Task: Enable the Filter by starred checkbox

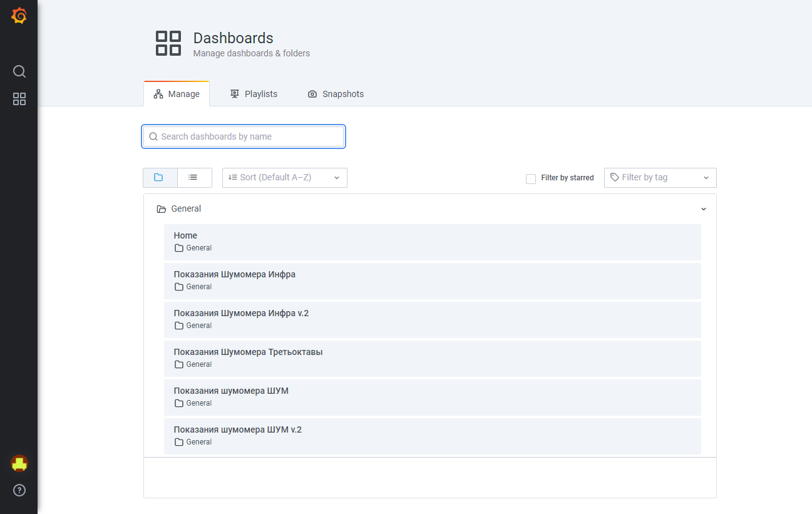Action: (531, 178)
